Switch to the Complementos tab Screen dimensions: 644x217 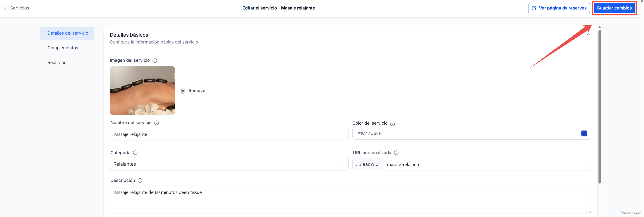pyautogui.click(x=63, y=48)
